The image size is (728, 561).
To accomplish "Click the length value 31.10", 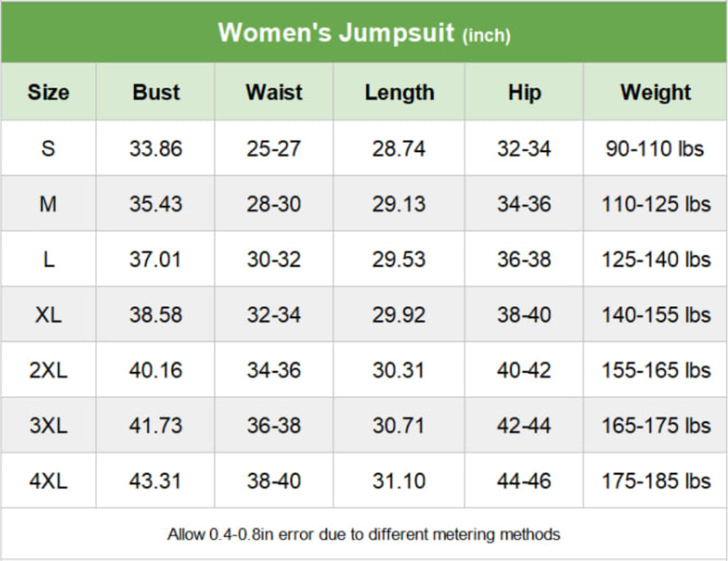I will (399, 481).
